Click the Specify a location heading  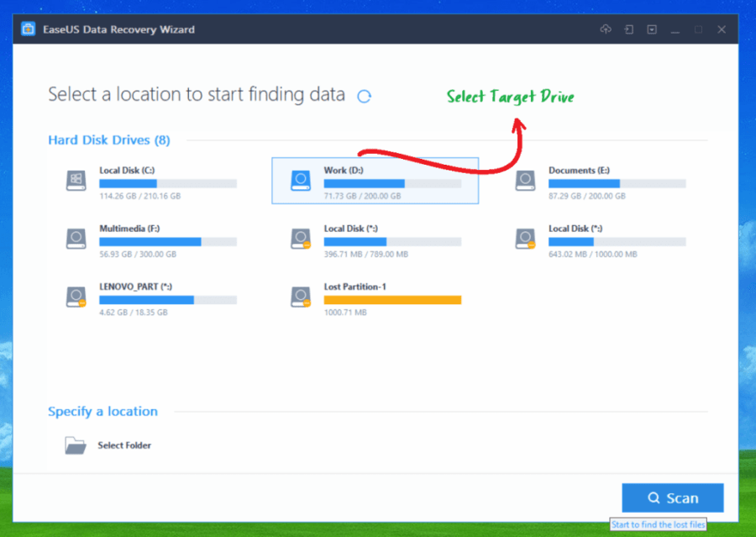point(102,412)
